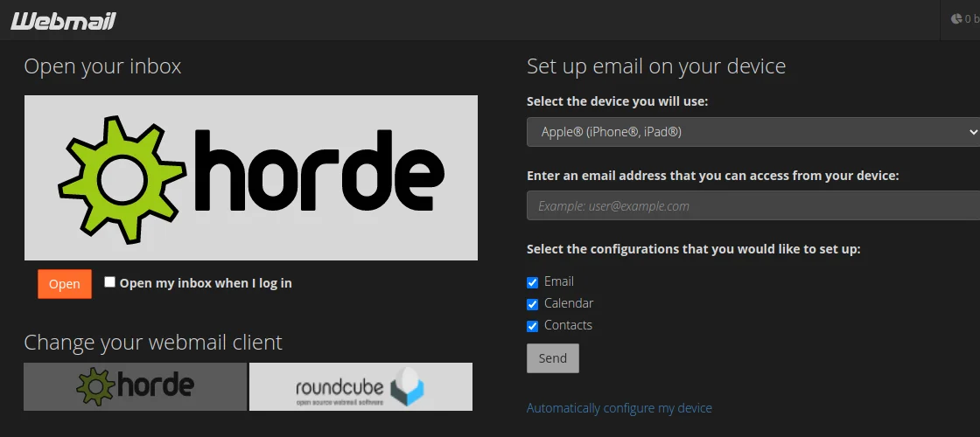The height and width of the screenshot is (437, 980).
Task: Choose the roundcube webmail client thumbnail
Action: click(x=360, y=386)
